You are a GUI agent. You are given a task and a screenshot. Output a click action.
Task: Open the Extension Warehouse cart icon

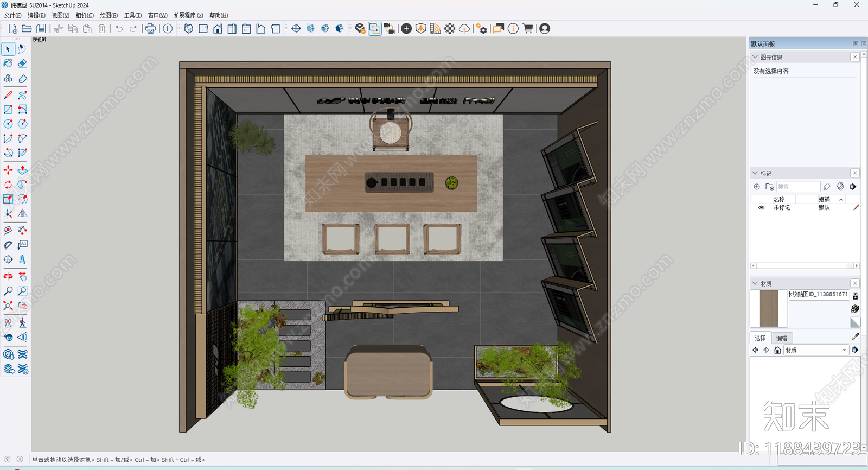tap(528, 29)
